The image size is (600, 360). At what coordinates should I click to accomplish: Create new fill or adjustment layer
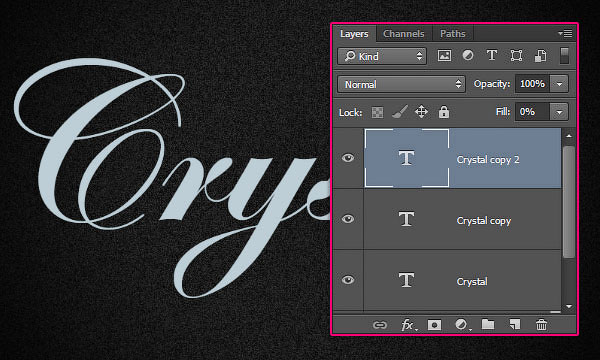(x=462, y=325)
